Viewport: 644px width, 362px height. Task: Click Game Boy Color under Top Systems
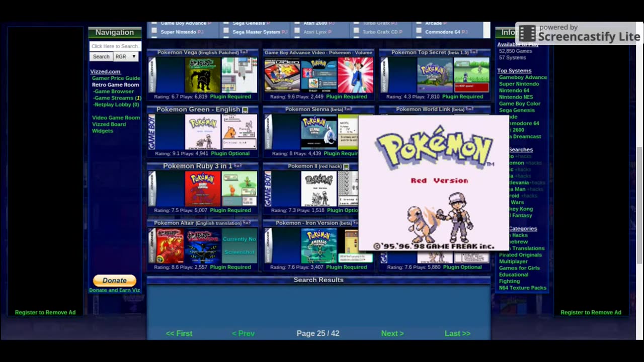520,103
